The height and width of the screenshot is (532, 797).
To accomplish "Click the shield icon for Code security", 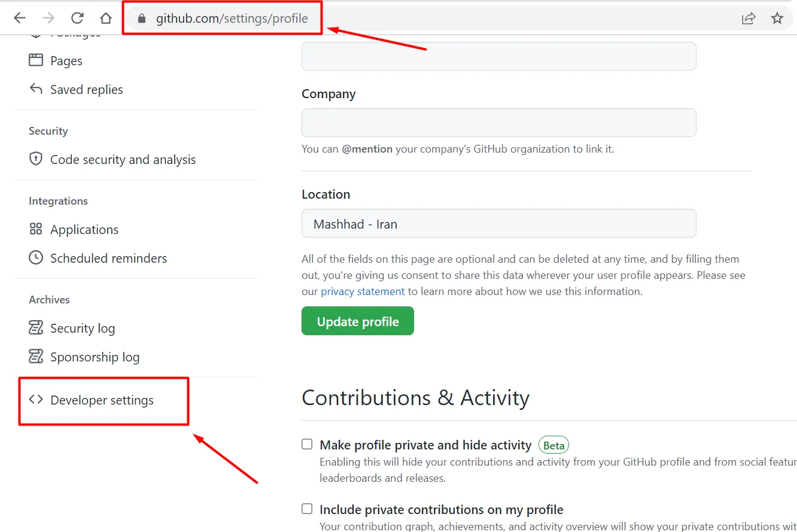I will [x=36, y=159].
